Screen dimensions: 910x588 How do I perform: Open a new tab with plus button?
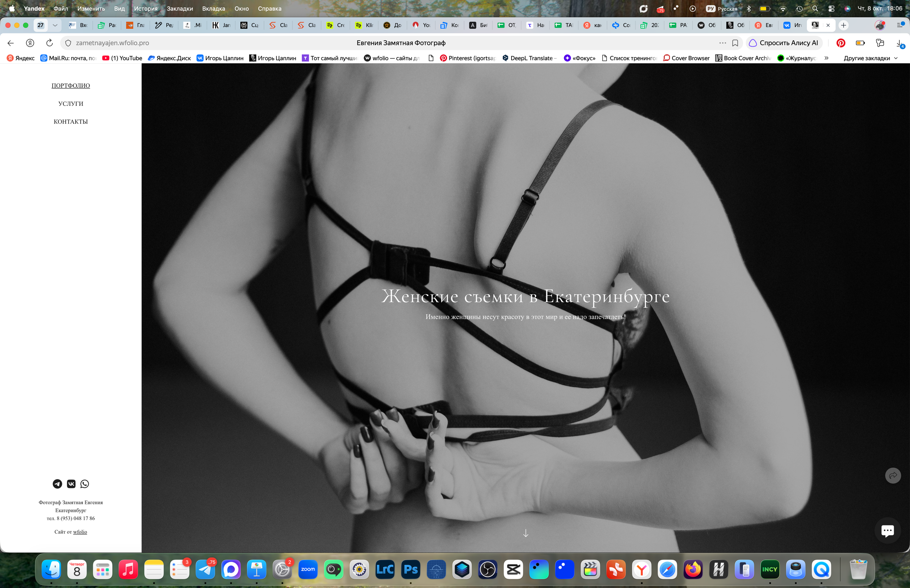[844, 25]
